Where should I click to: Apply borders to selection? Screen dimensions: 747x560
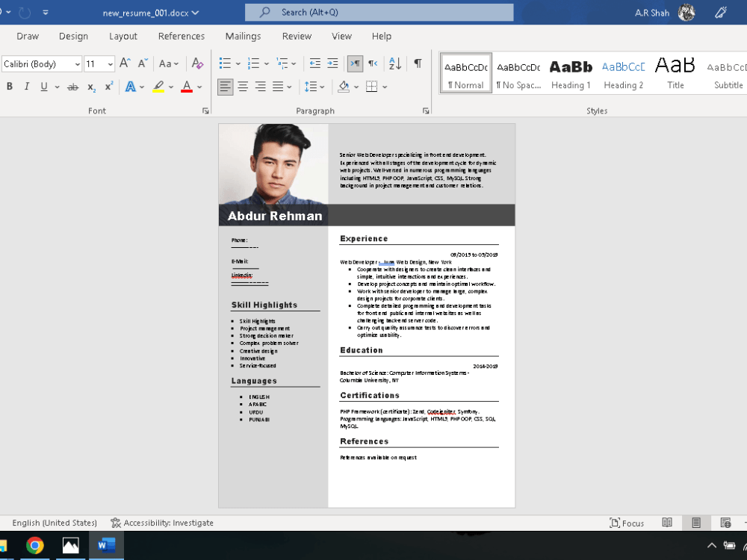point(371,87)
